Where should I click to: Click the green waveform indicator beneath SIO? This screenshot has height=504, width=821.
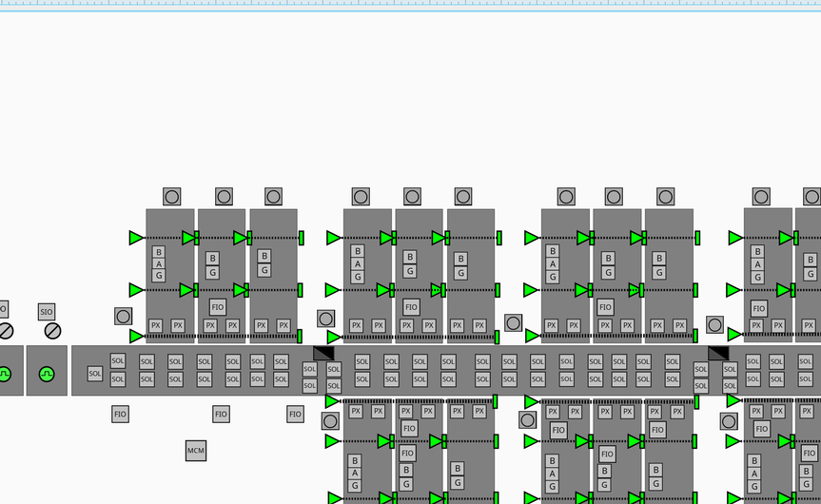[x=47, y=374]
